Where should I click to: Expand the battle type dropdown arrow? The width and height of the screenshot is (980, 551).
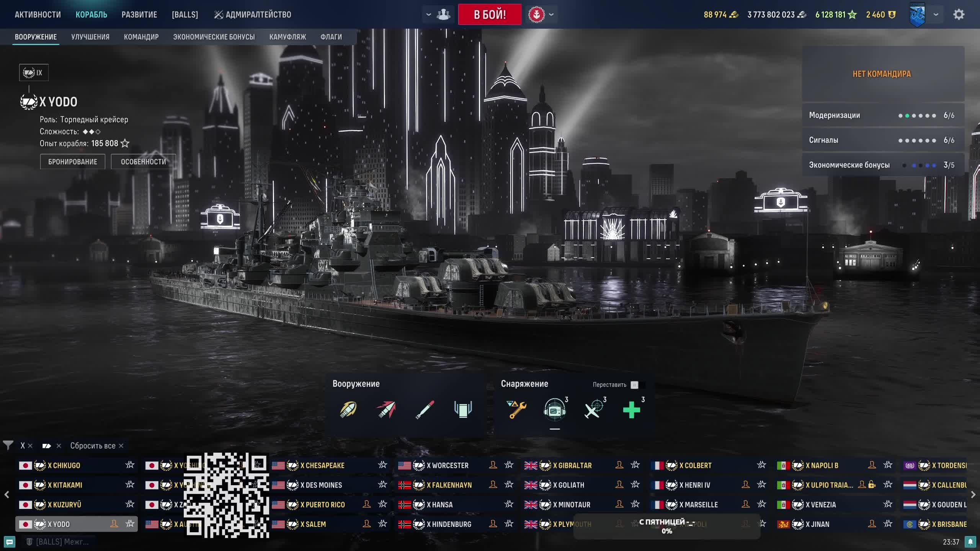tap(551, 15)
